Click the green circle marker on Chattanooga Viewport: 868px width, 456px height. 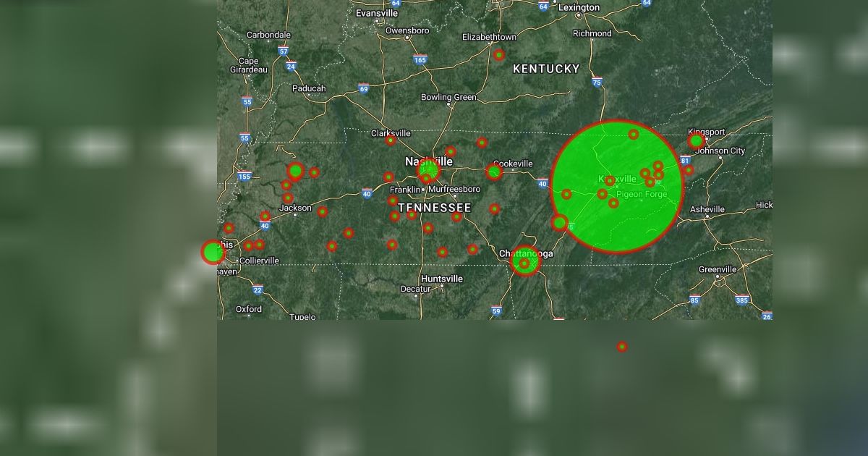coord(525,261)
